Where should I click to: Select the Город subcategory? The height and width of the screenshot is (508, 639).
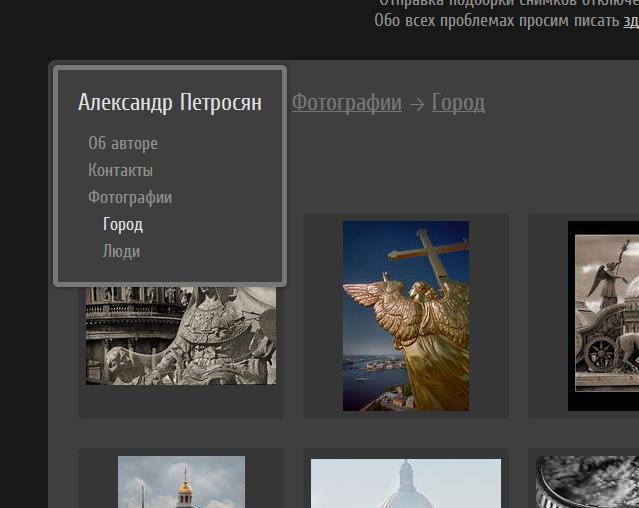123,224
